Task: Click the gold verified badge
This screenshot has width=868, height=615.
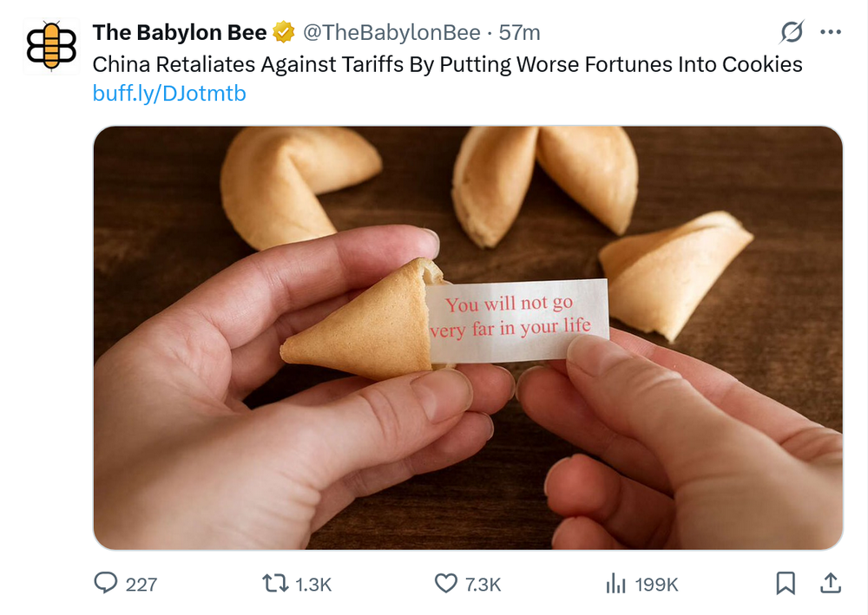Action: pos(283,33)
